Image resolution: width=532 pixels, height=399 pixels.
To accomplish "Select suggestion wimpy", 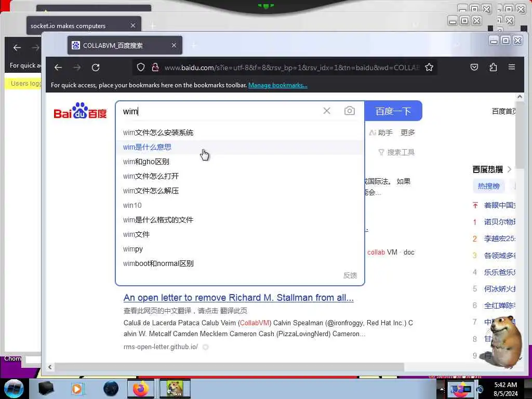I will coord(240,249).
